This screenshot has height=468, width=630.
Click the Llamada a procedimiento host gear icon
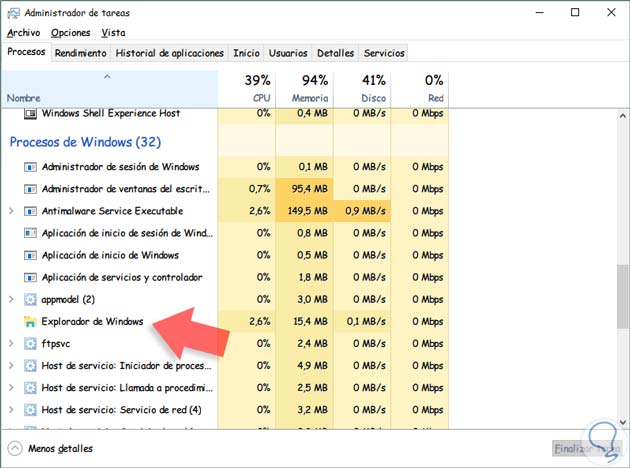30,388
